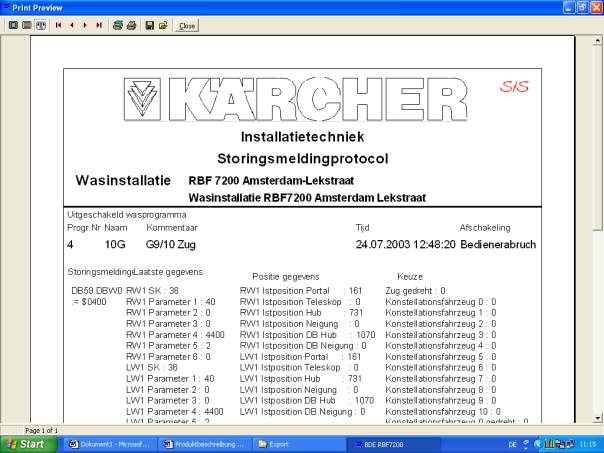604x453 pixels.
Task: Click 'RW1 Parameter 4 : 4400' row
Action: (x=175, y=335)
